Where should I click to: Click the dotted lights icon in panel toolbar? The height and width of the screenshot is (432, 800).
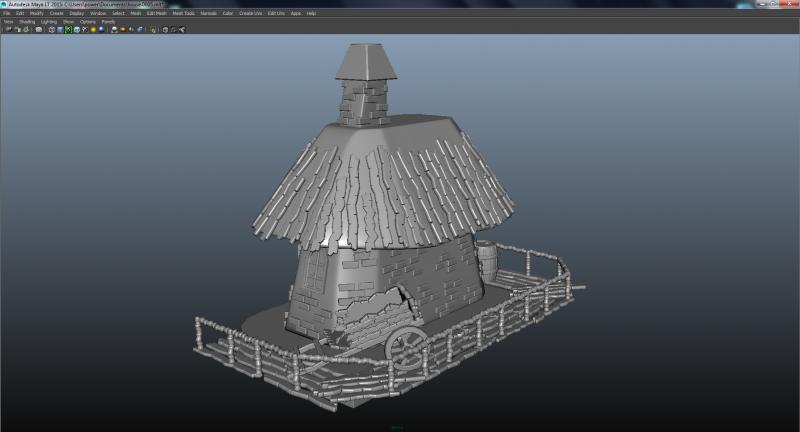85,30
